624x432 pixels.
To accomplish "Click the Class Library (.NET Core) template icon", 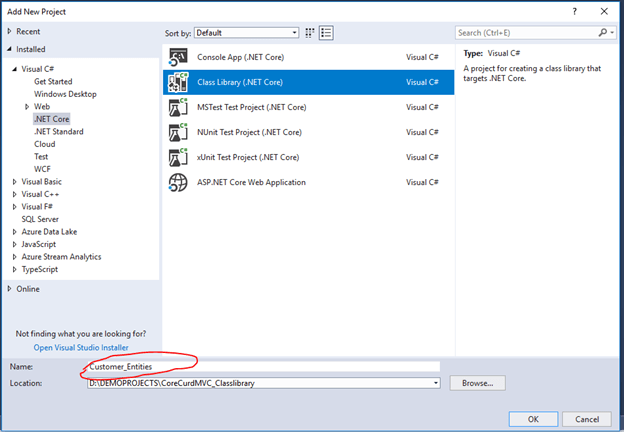I will click(x=178, y=82).
